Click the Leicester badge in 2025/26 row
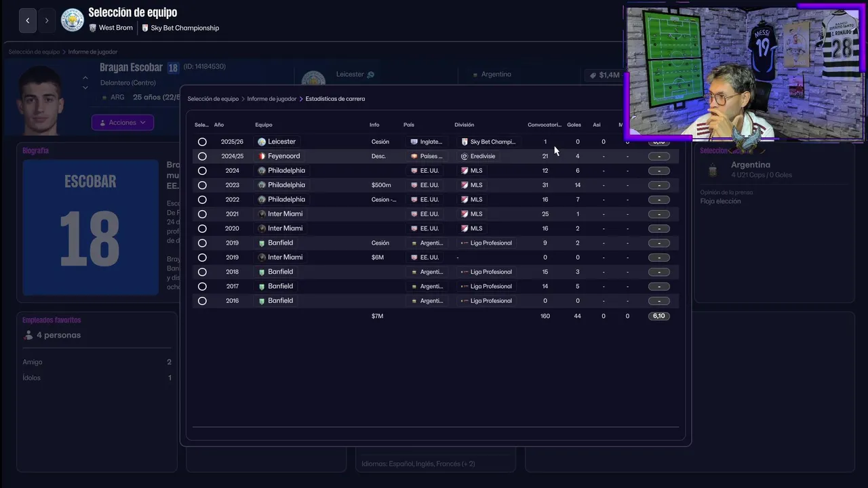 pyautogui.click(x=262, y=142)
